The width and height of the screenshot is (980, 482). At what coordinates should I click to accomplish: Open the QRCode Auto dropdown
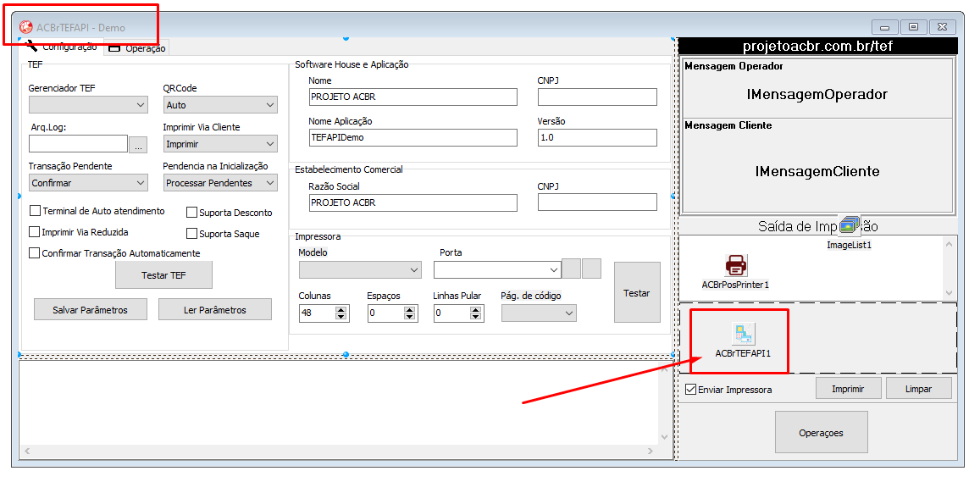click(220, 105)
